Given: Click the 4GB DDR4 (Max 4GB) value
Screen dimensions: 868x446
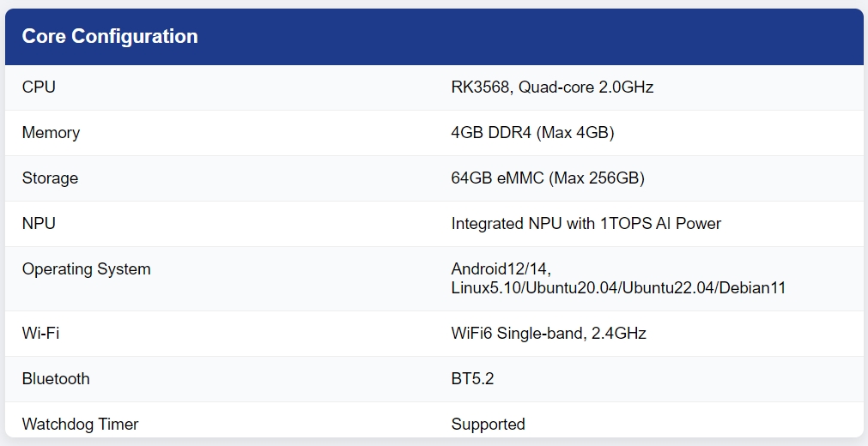Looking at the screenshot, I should coord(532,133).
